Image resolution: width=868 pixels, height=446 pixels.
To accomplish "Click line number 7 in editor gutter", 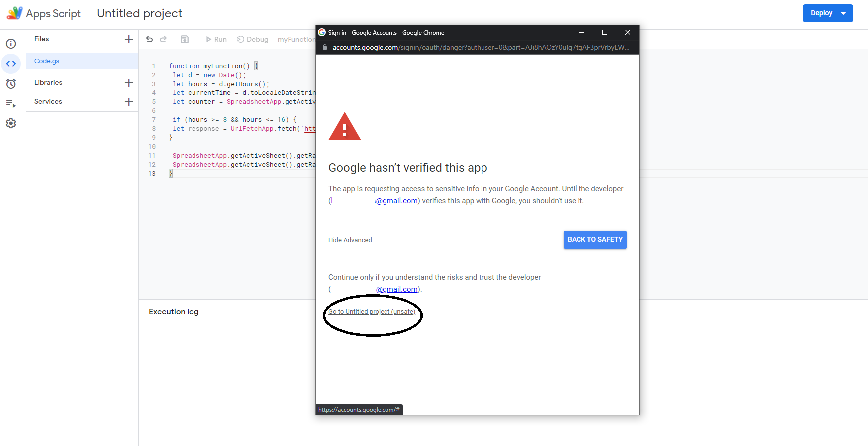I will 154,120.
